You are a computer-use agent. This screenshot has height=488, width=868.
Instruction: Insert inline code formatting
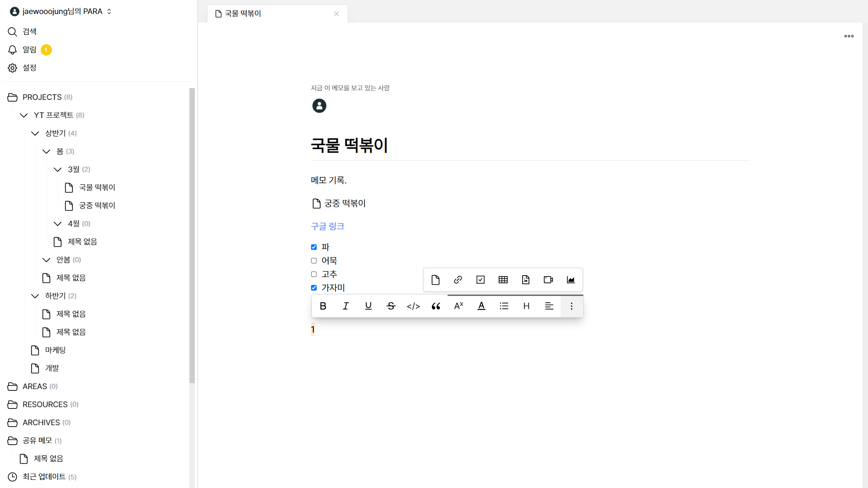(x=413, y=306)
